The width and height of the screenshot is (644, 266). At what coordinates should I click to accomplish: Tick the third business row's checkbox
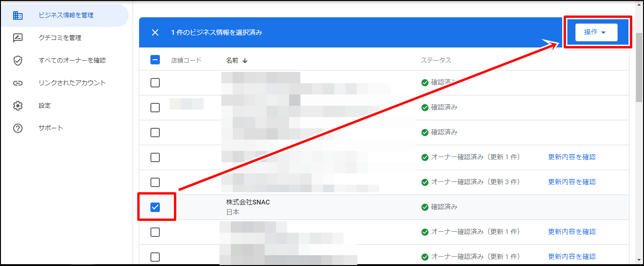155,133
